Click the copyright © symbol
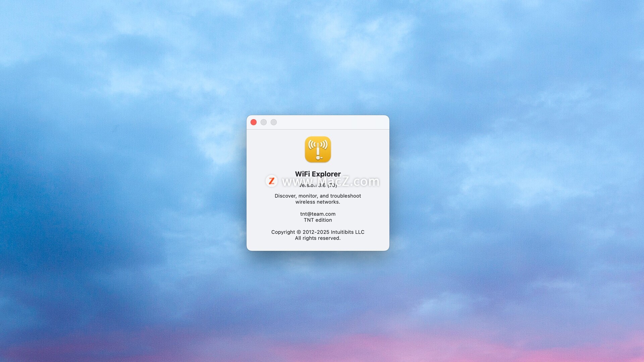Image resolution: width=644 pixels, height=362 pixels. point(299,232)
